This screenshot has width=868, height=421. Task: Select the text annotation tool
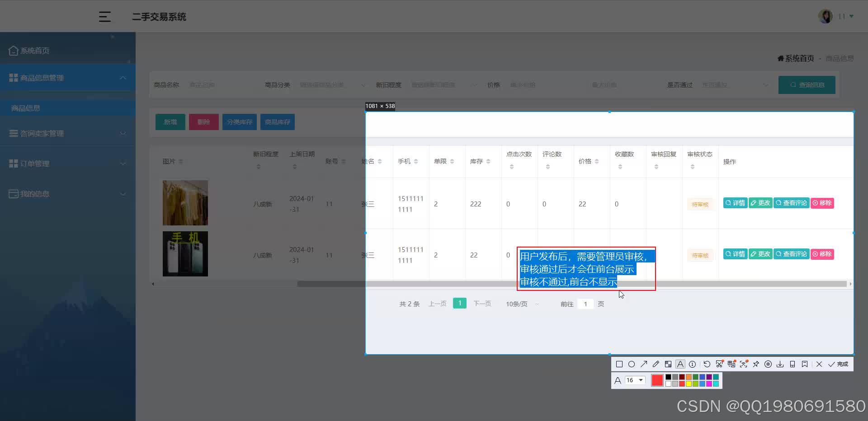pyautogui.click(x=680, y=364)
